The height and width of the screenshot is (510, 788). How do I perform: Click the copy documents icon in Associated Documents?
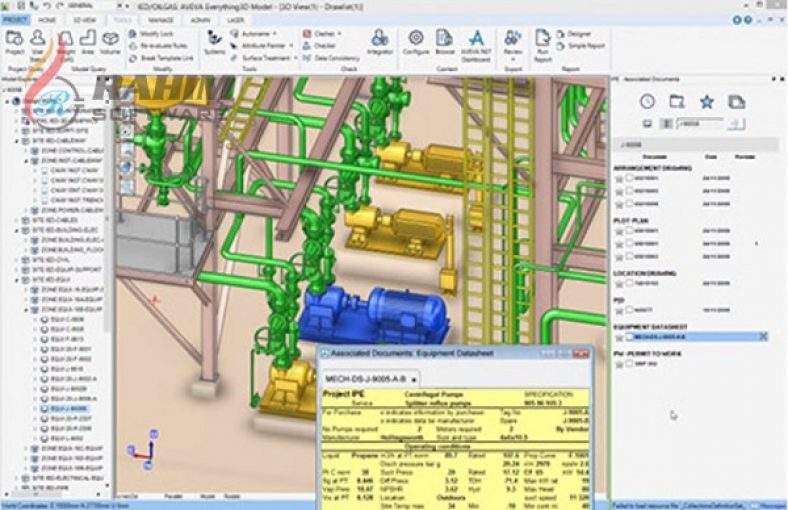[x=736, y=101]
